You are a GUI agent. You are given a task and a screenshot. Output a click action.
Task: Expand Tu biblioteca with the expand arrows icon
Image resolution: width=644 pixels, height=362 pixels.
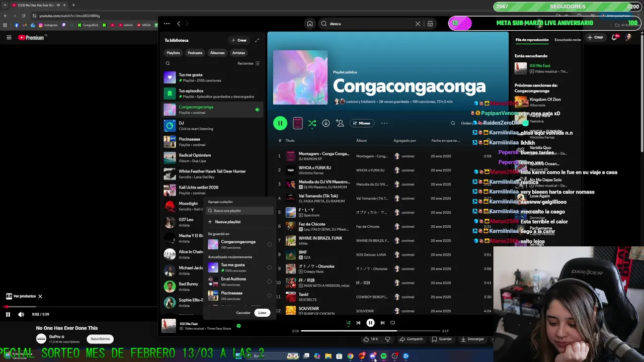pos(257,40)
